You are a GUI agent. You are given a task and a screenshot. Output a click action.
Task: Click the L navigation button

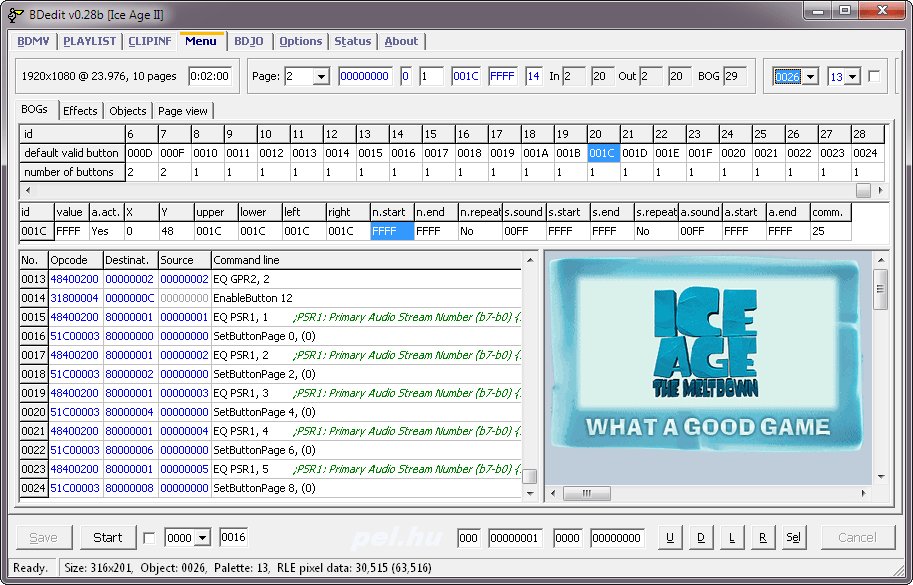[731, 538]
